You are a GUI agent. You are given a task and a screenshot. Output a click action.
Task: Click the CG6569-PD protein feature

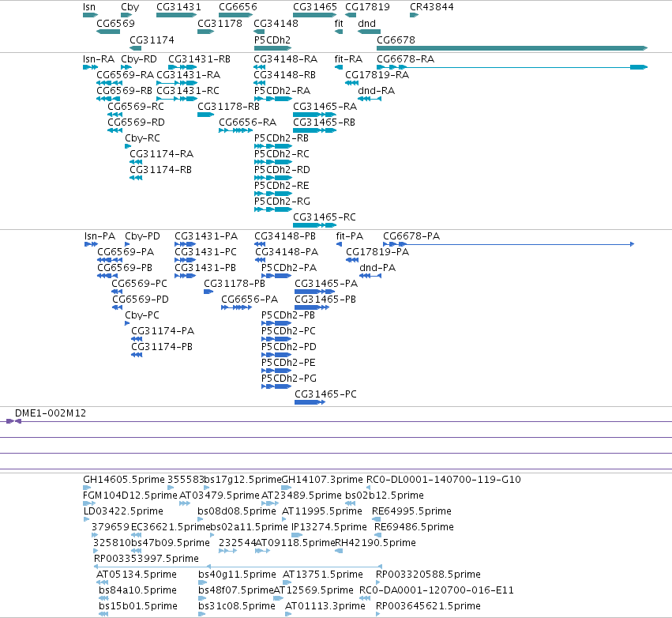click(118, 307)
